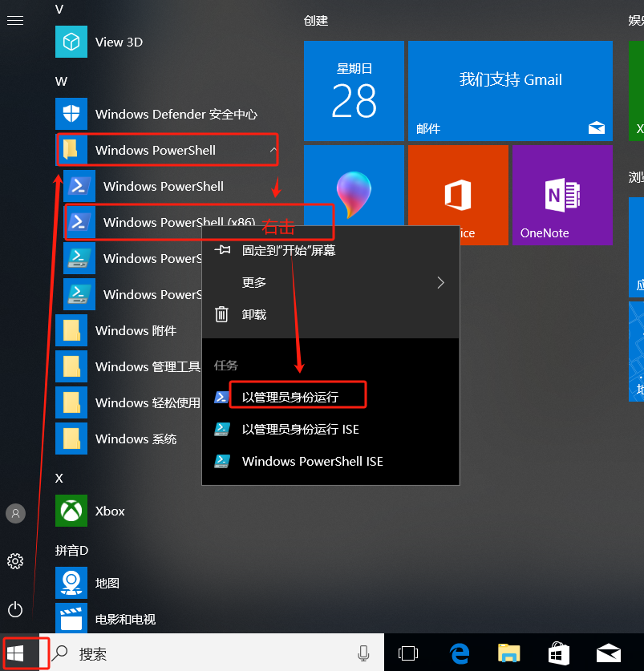
Task: Open the Mail icon on the taskbar
Action: point(609,653)
